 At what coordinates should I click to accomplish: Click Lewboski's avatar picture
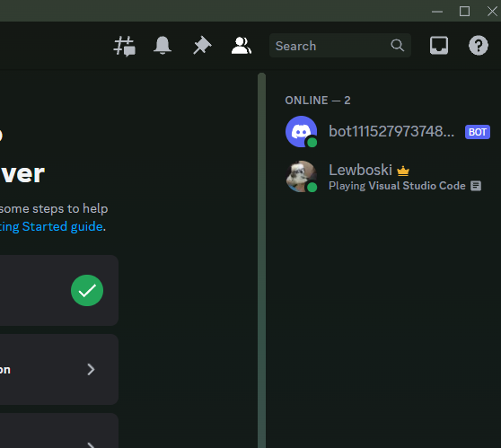pos(301,176)
